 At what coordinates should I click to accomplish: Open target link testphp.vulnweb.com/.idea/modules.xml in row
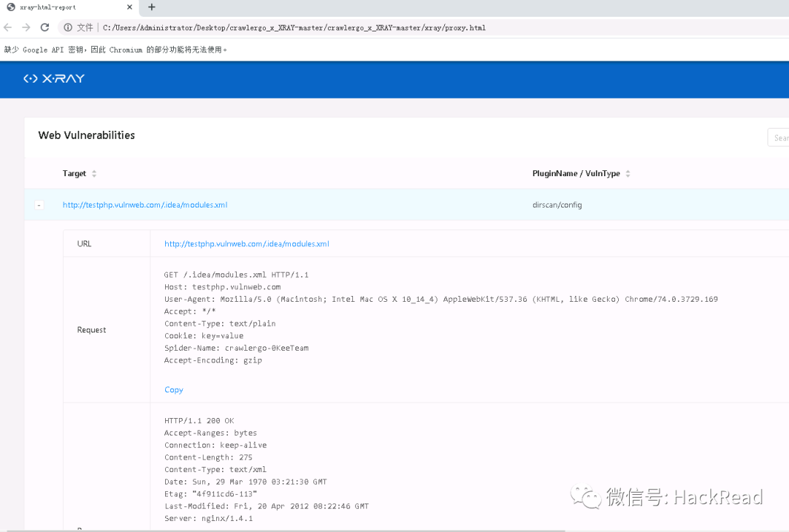click(145, 205)
